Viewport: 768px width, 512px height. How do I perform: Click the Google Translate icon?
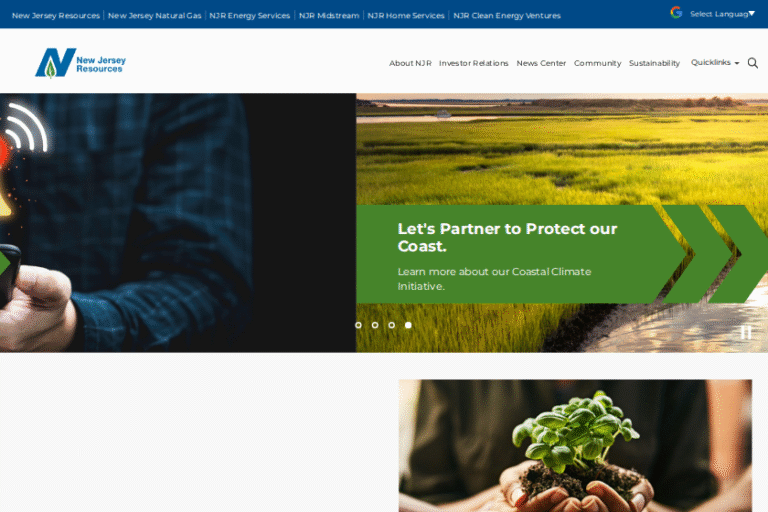pos(676,13)
